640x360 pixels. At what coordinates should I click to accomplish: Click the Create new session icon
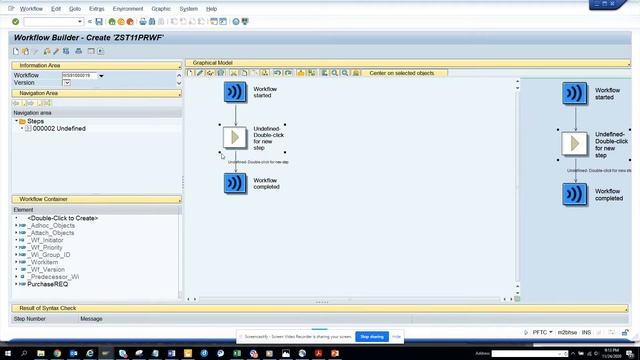click(x=214, y=22)
